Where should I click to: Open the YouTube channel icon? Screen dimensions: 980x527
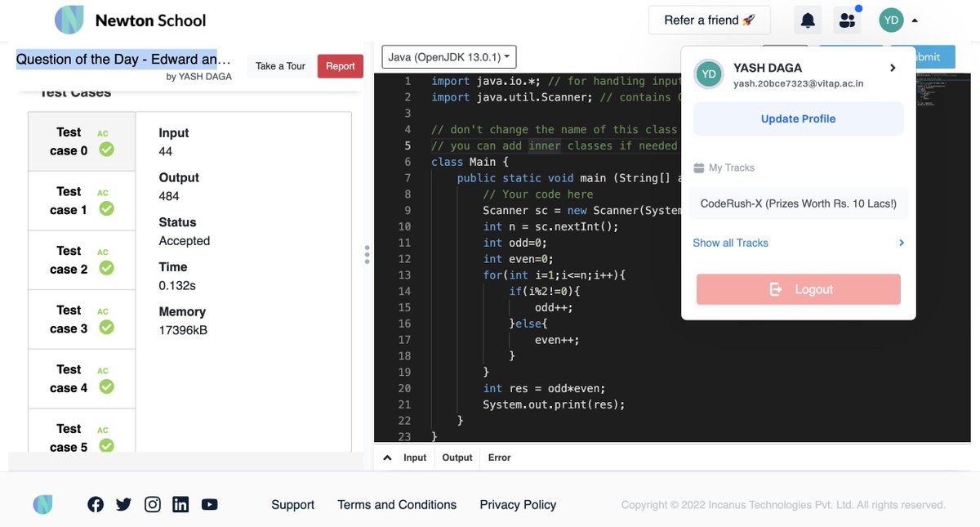(x=209, y=504)
